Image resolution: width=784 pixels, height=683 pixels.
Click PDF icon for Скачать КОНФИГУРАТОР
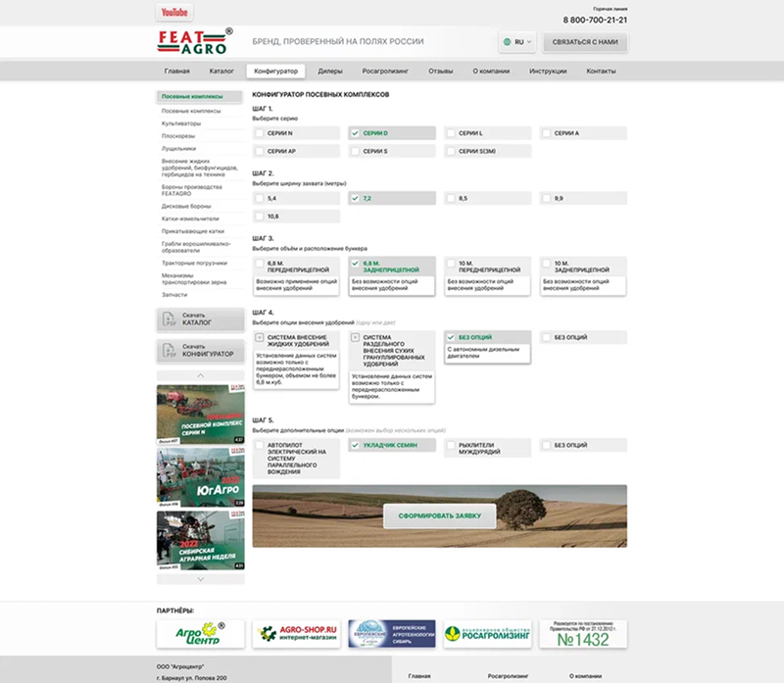(x=169, y=350)
